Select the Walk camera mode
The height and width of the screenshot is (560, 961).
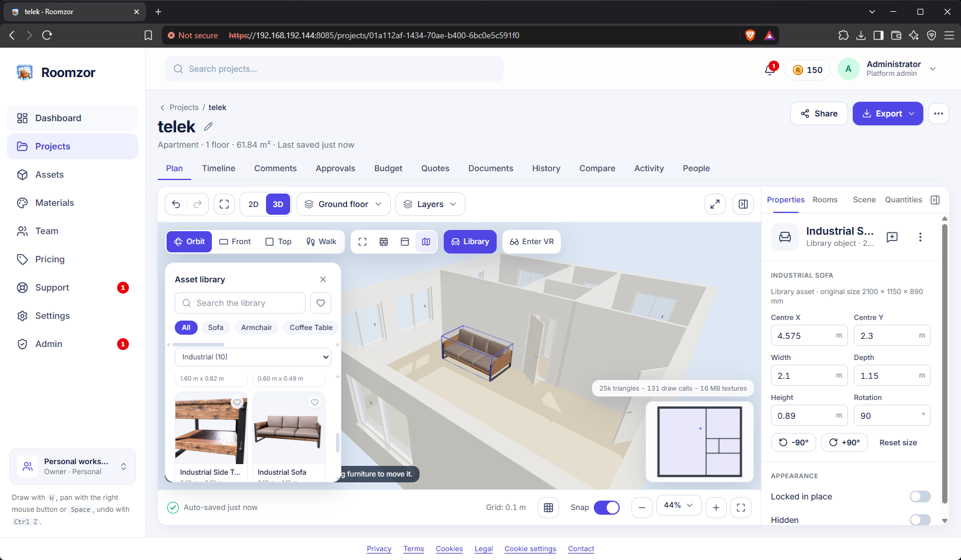pyautogui.click(x=321, y=242)
